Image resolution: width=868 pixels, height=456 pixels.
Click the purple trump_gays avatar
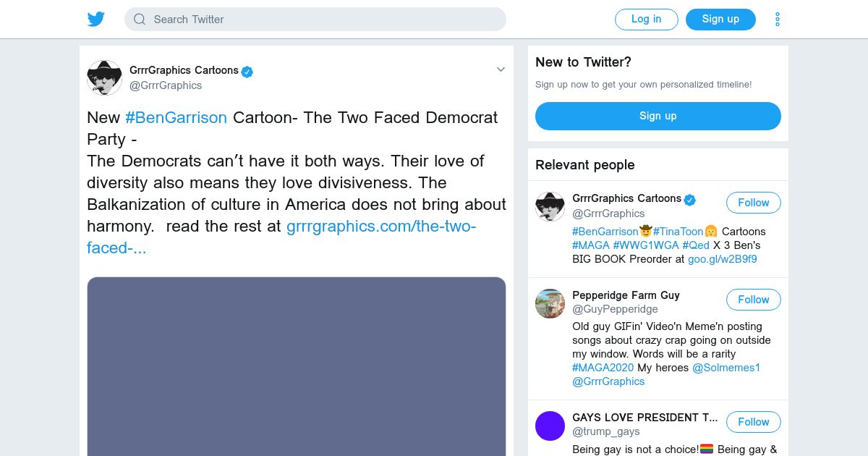550,426
